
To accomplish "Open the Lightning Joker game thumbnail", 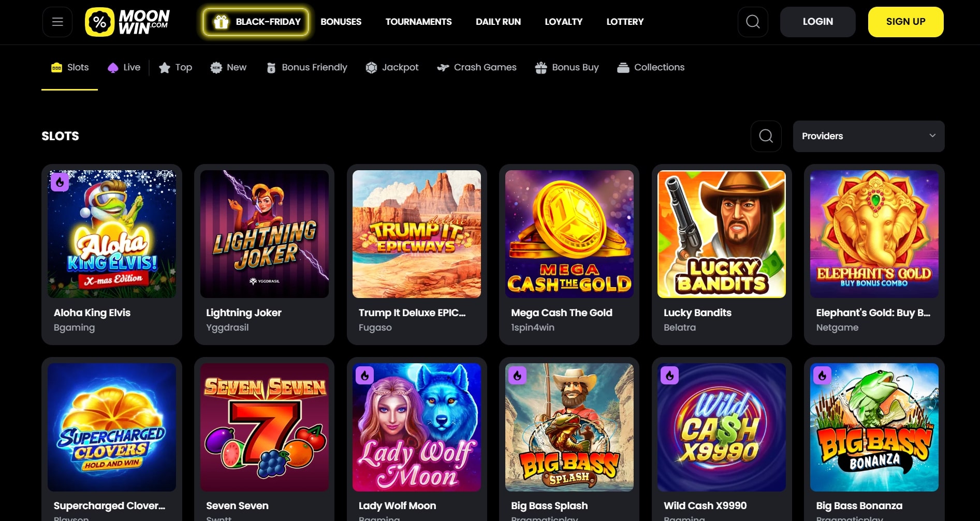I will click(264, 234).
